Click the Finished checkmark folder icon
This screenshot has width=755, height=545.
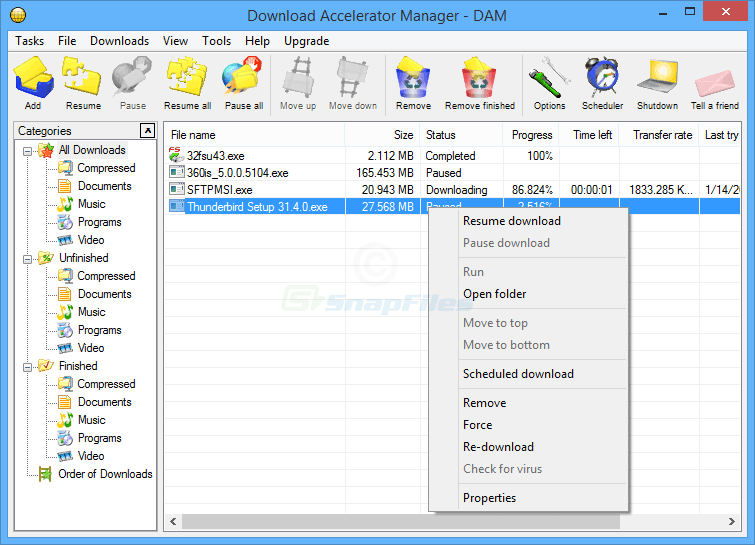[46, 365]
